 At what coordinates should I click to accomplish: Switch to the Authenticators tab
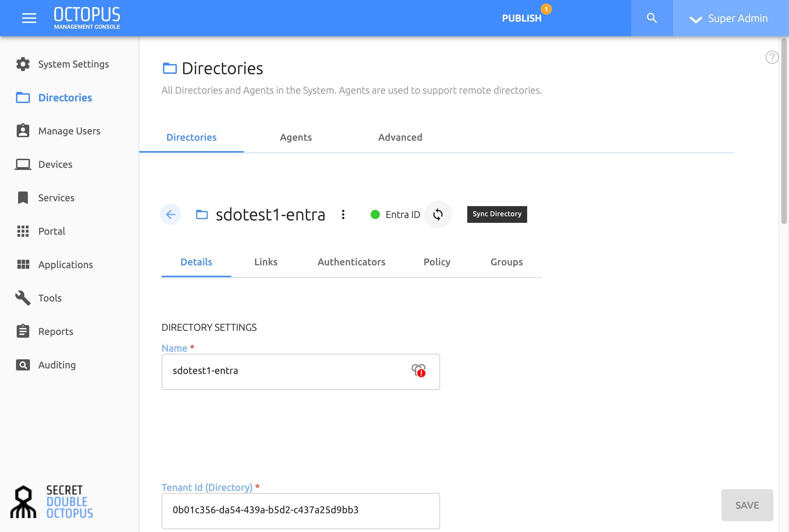[351, 262]
